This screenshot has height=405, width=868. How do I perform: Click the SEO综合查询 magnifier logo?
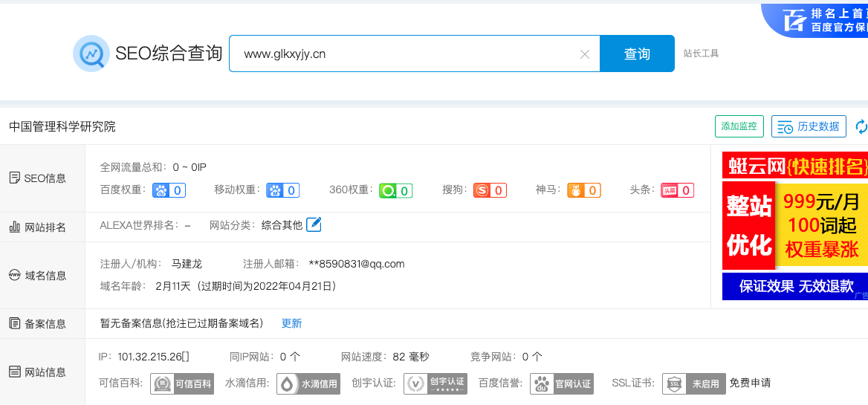tap(91, 54)
